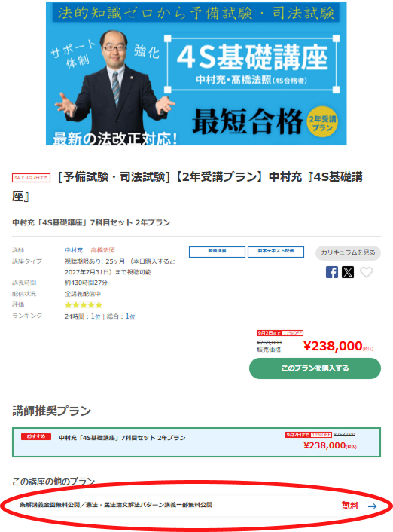Click the blue arrow beside 無料

coord(373,506)
